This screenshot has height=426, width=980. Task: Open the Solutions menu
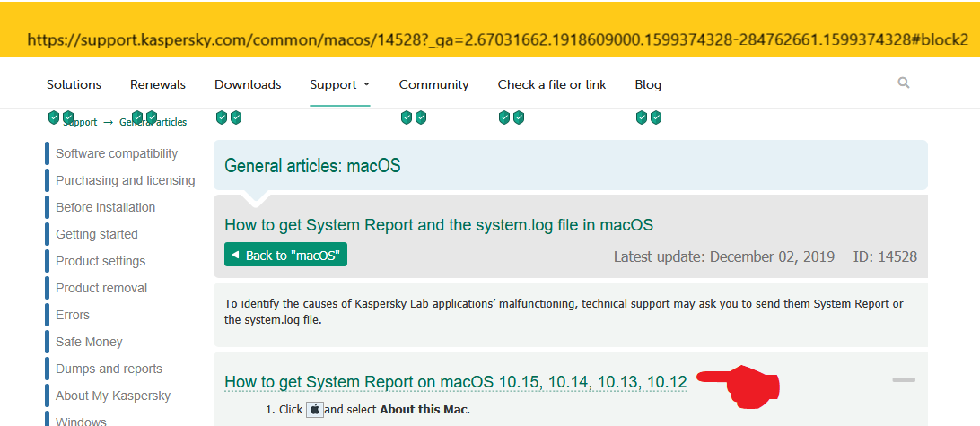(74, 85)
